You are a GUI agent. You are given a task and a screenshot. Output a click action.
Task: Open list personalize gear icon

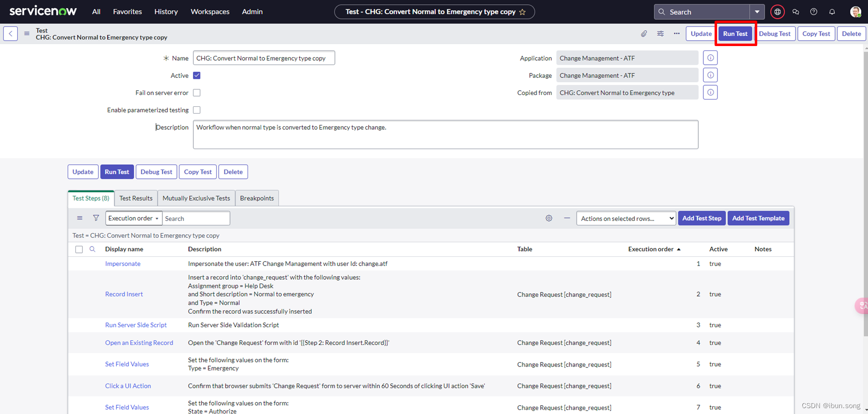[549, 218]
